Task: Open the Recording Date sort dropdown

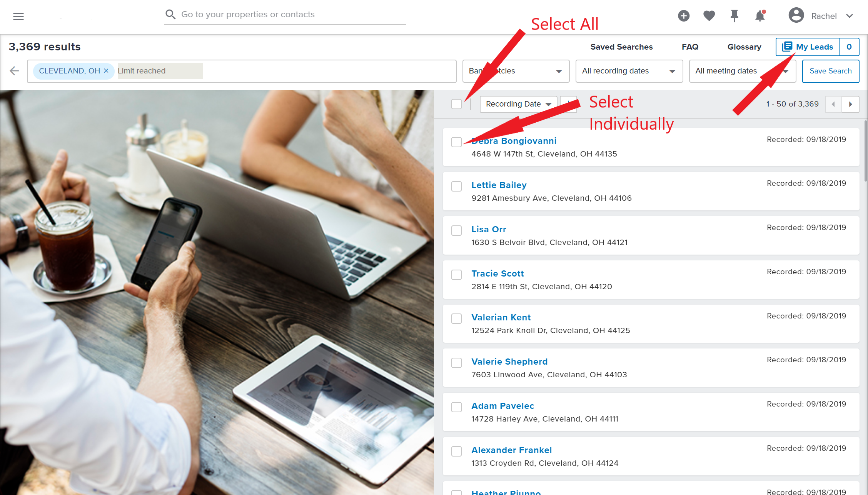Action: click(518, 104)
